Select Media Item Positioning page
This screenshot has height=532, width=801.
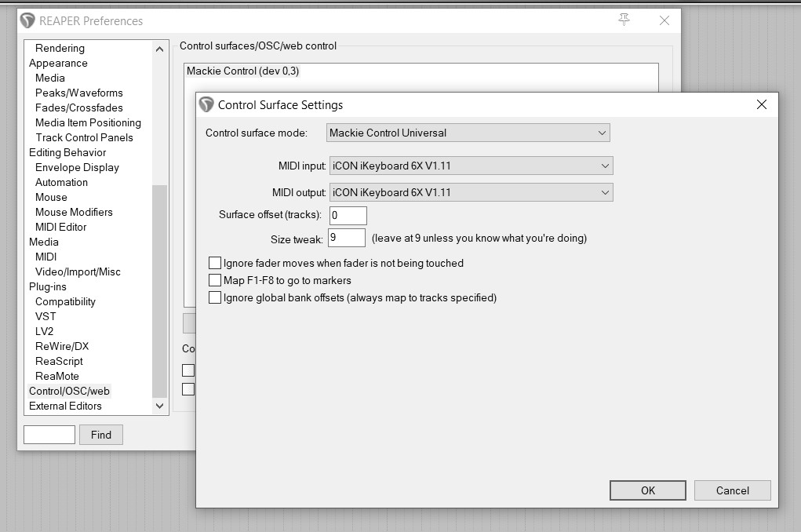(88, 122)
